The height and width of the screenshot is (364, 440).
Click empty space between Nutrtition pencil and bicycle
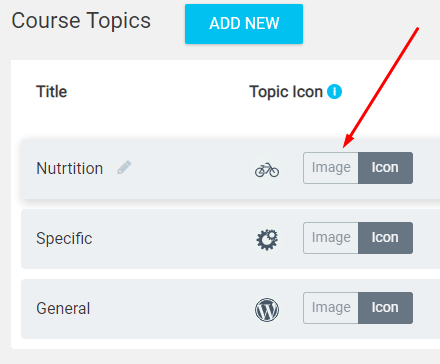193,169
